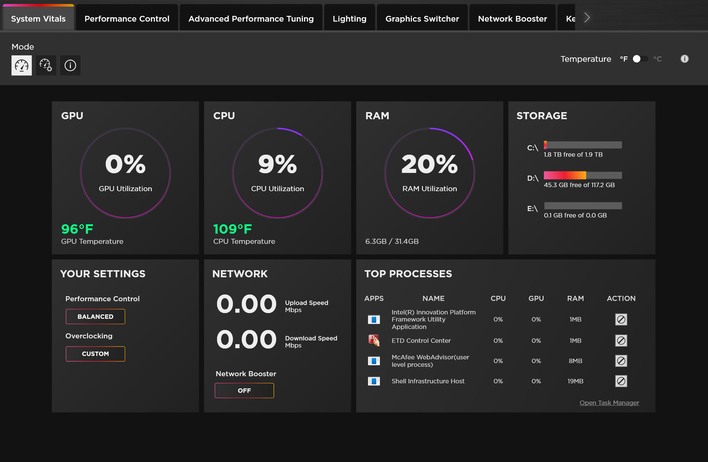Screen dimensions: 708x462
Task: Toggle the Network Booster OFF button
Action: click(244, 390)
